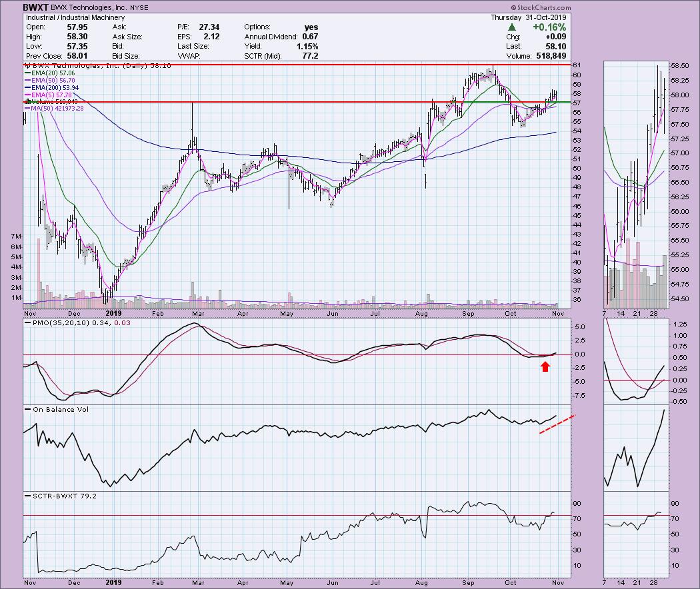Screen dimensions: 700x589
Task: Click the On Balance Vol panel label
Action: click(x=57, y=409)
